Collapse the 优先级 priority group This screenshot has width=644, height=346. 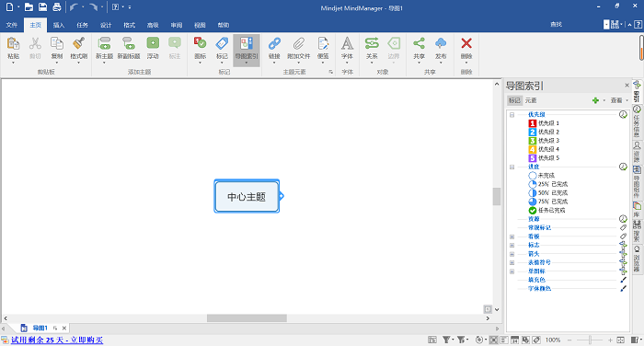click(512, 115)
